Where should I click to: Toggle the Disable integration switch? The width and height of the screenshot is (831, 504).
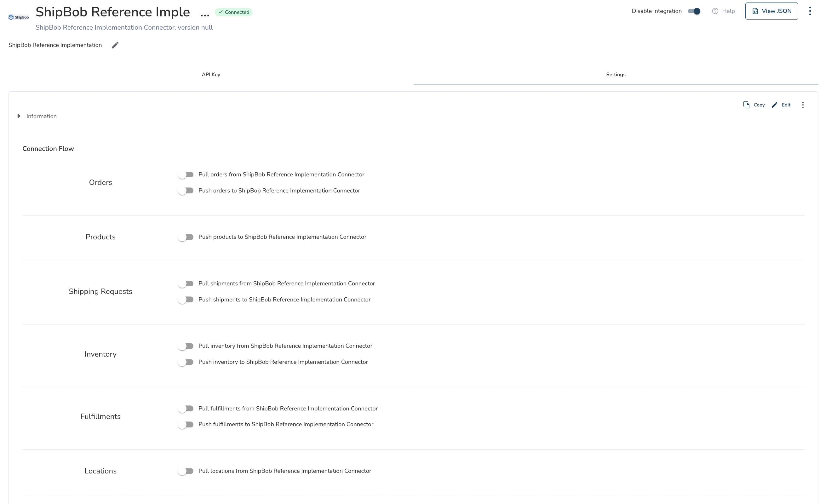tap(694, 11)
